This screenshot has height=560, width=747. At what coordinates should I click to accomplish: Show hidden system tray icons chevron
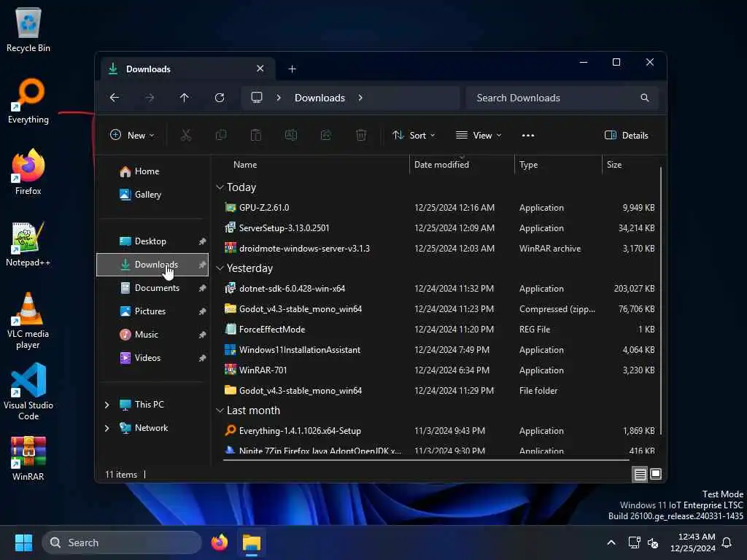pyautogui.click(x=611, y=542)
